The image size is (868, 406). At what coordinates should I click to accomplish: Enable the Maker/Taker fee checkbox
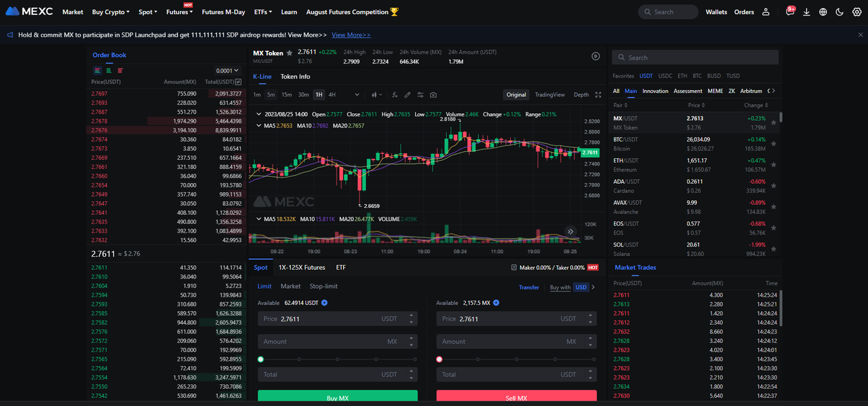pyautogui.click(x=513, y=268)
